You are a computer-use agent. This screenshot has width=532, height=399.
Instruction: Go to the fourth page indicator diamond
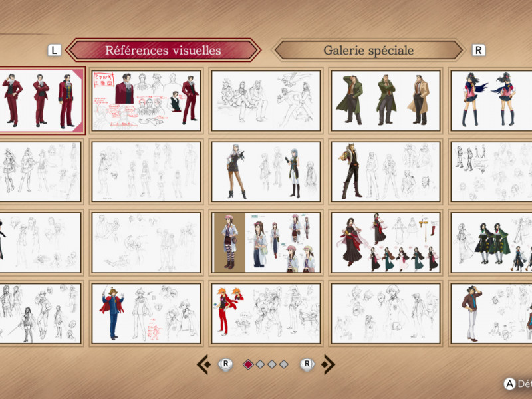284,364
